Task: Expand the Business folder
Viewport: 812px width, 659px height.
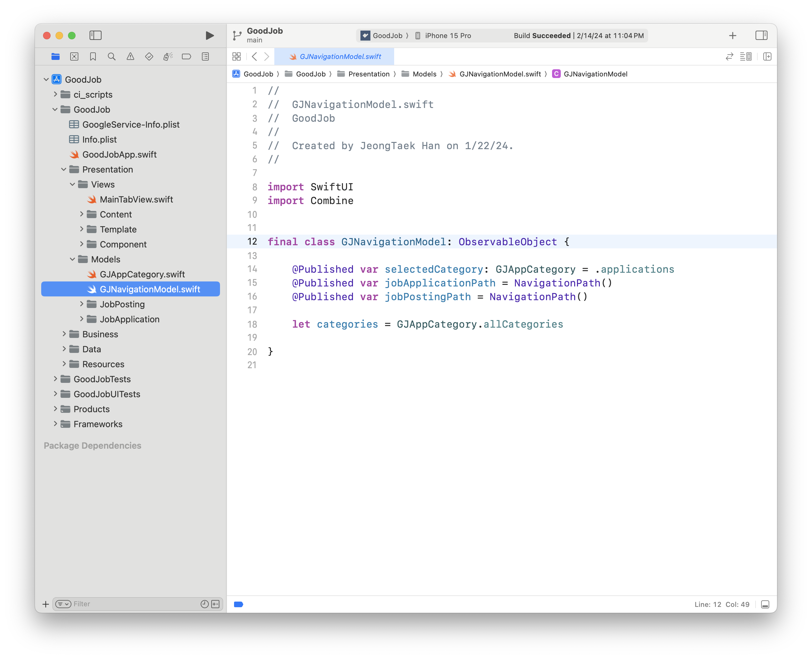Action: [64, 334]
